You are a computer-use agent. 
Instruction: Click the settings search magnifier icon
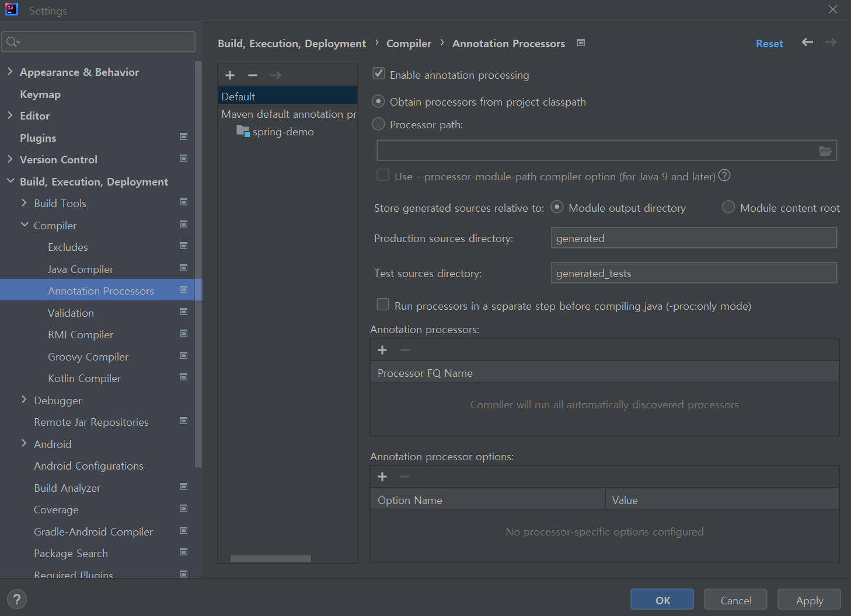pos(12,42)
